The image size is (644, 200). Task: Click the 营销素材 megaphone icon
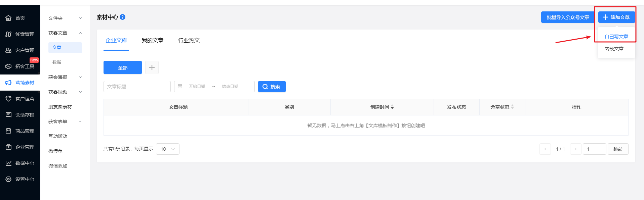coord(8,83)
